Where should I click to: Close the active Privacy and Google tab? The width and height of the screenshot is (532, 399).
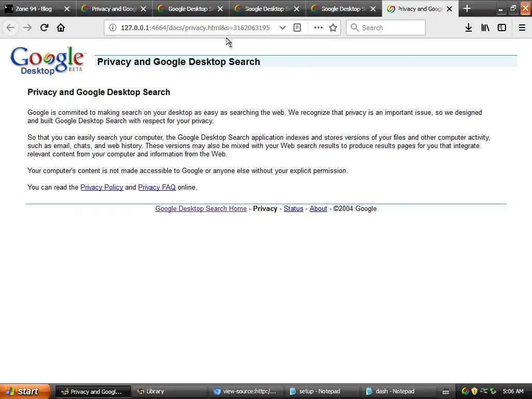[x=449, y=9]
